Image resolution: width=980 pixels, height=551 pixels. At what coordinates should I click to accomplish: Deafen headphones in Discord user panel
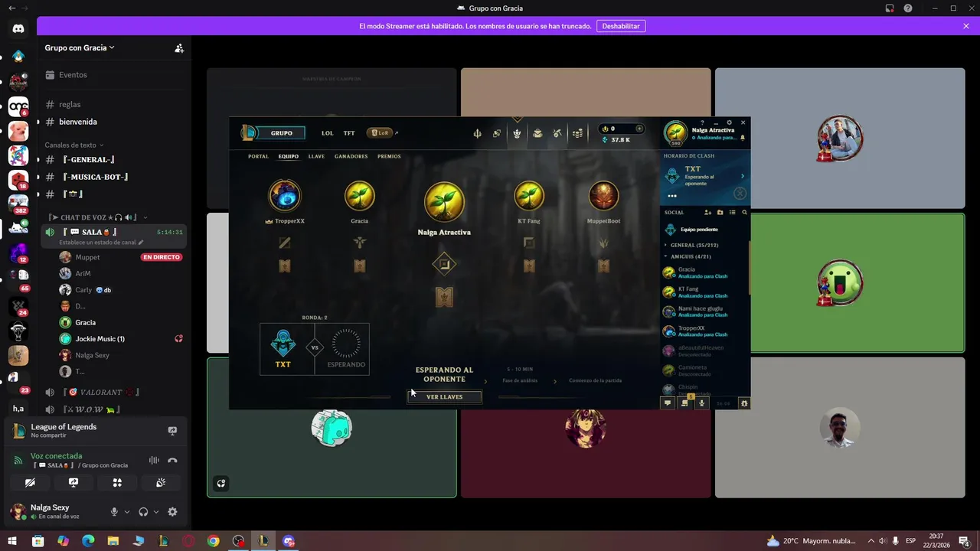pos(143,512)
